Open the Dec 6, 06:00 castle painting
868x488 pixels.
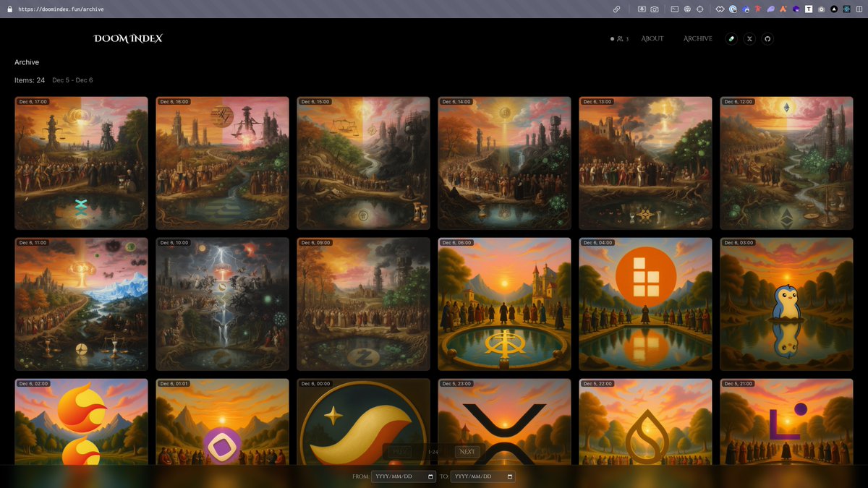[x=504, y=304]
